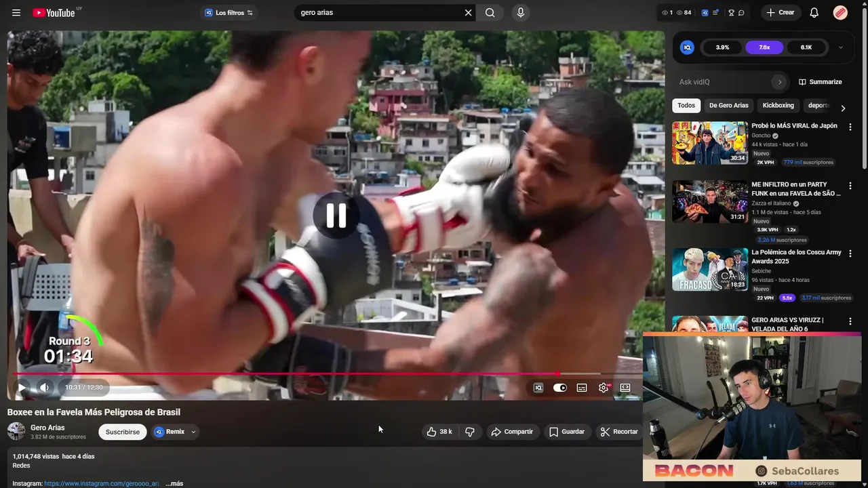Clear the search box with X

point(468,12)
